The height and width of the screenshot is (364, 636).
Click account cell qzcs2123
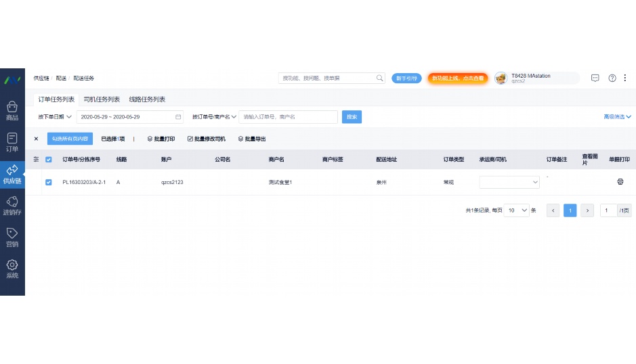172,182
